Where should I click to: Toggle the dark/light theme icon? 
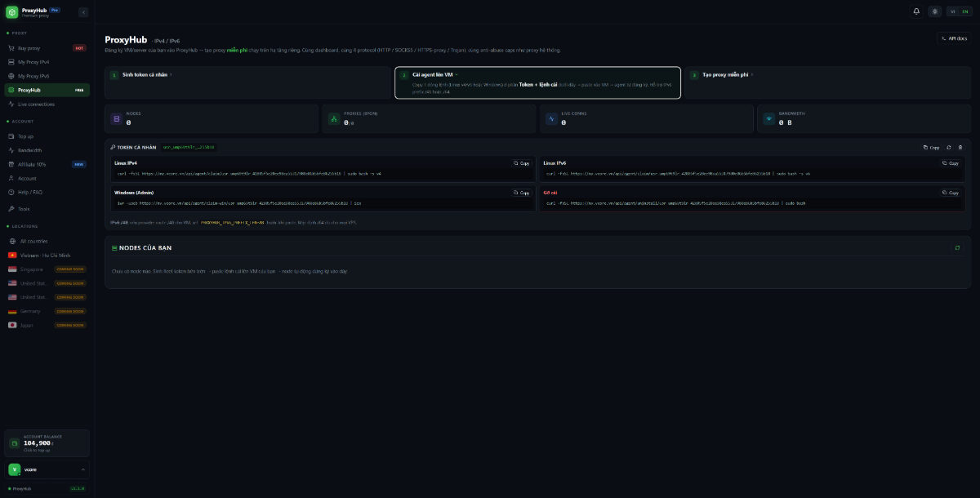(935, 11)
